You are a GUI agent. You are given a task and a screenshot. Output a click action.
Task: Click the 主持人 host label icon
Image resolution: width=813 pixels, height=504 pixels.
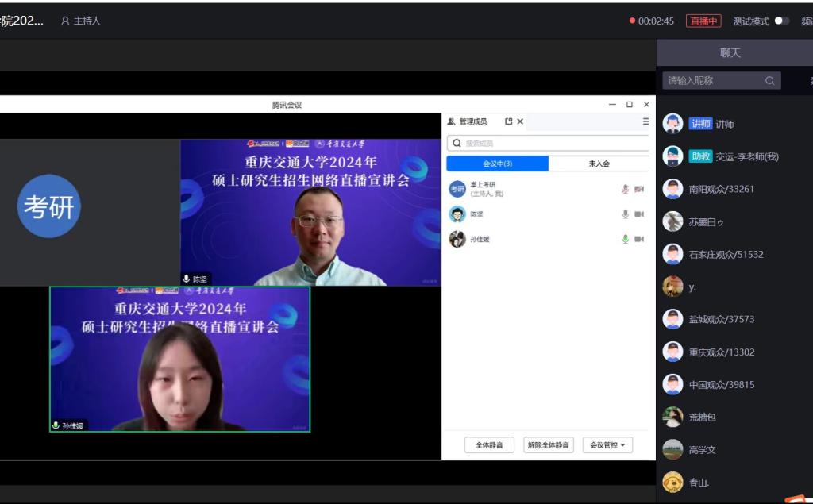coord(65,21)
